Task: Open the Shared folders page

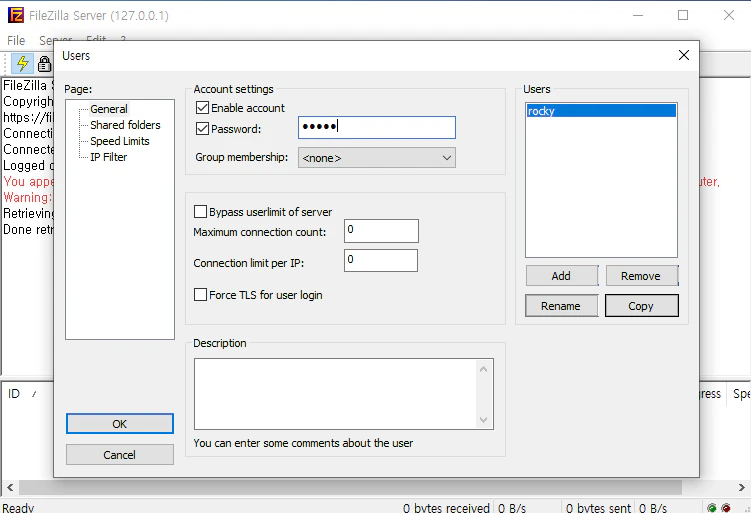Action: coord(125,125)
